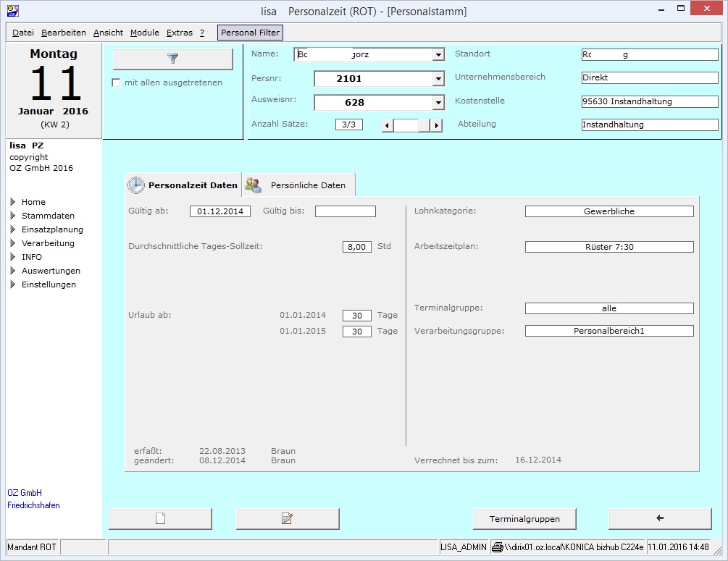Click the record scroller thumb
The height and width of the screenshot is (561, 728).
pos(424,125)
